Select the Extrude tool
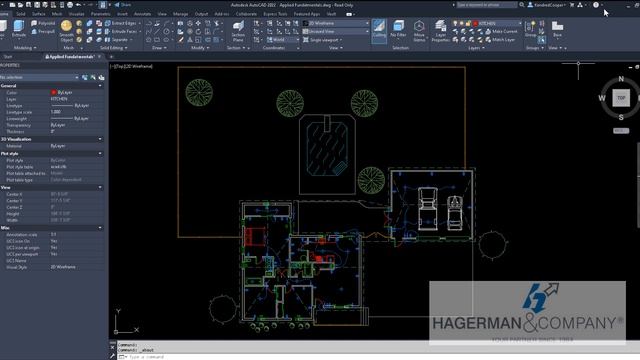Screen dimensions: 640x360 pos(18,29)
